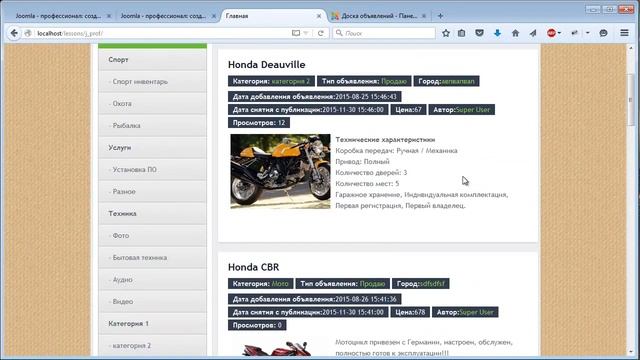This screenshot has height=360, width=640.
Task: Bookmark this page with the star icon
Action: [446, 33]
